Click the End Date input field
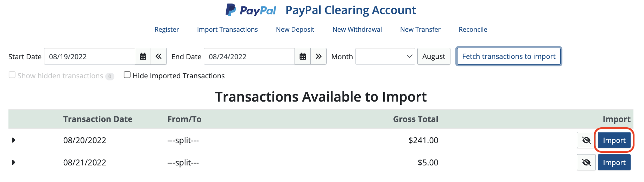This screenshot has width=644, height=182. pos(250,56)
